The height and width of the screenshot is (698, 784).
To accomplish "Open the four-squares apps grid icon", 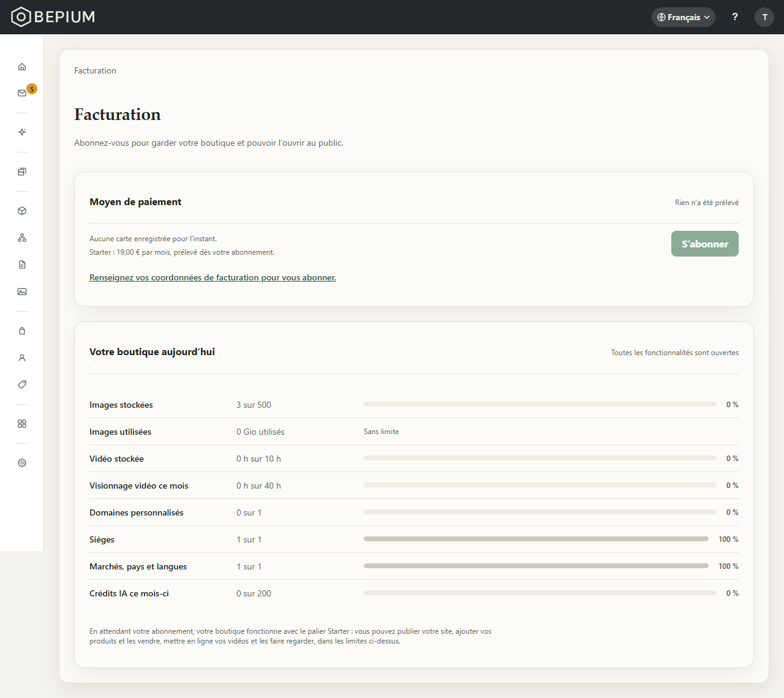I will point(22,424).
